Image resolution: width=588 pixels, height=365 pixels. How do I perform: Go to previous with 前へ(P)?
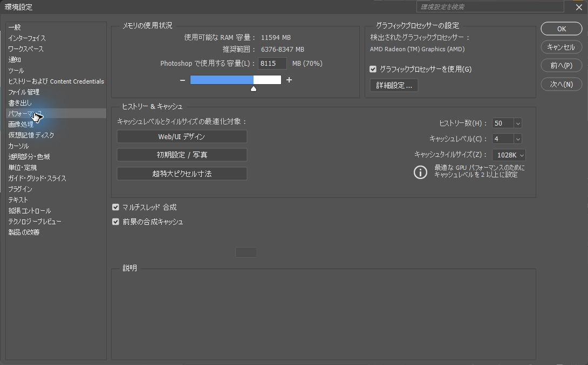tap(562, 66)
